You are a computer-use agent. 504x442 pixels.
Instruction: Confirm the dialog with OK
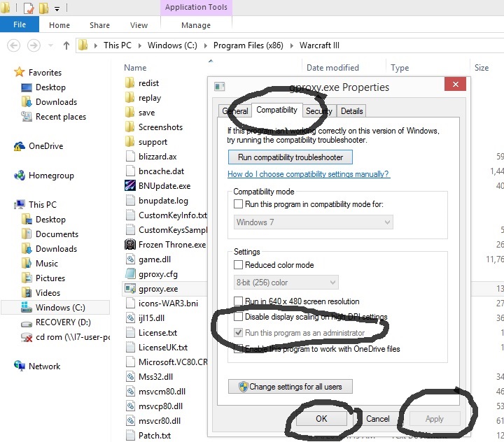coord(321,418)
